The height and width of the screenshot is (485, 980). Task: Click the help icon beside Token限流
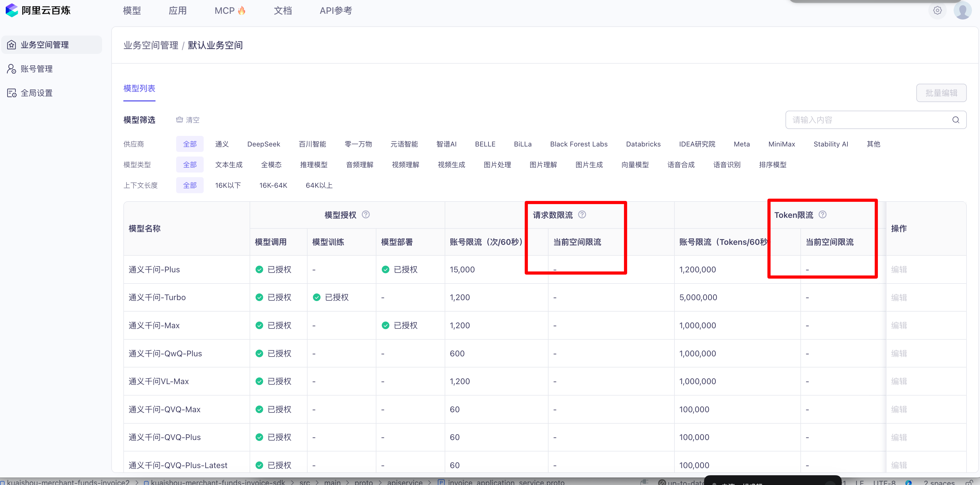click(822, 215)
